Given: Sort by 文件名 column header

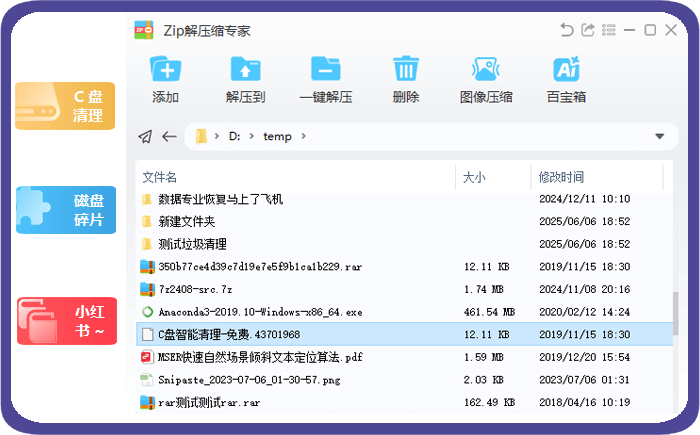Looking at the screenshot, I should click(160, 177).
